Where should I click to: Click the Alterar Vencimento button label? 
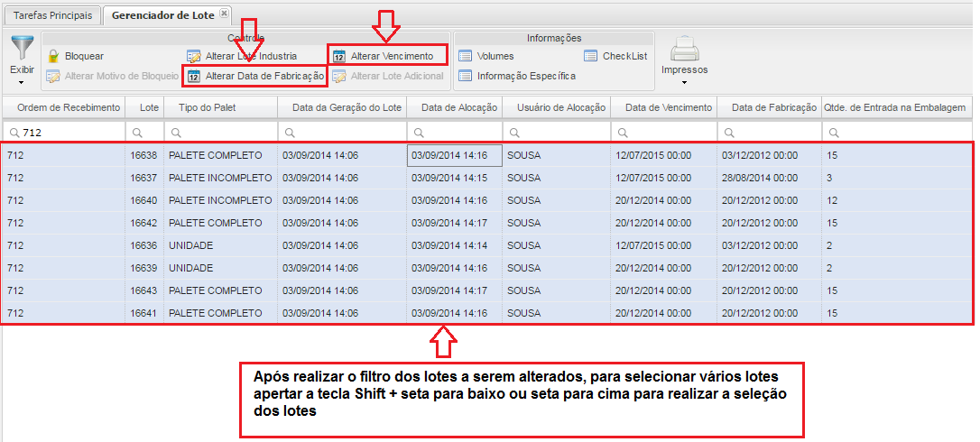392,56
